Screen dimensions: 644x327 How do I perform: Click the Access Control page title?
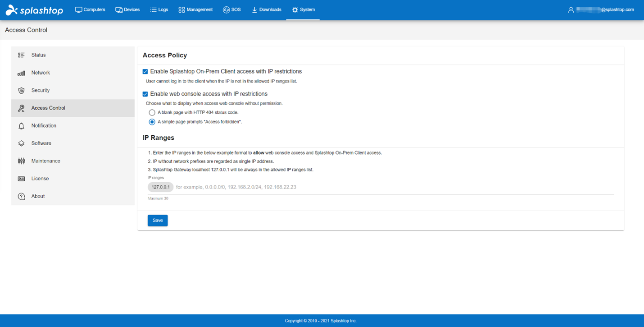[x=26, y=30]
